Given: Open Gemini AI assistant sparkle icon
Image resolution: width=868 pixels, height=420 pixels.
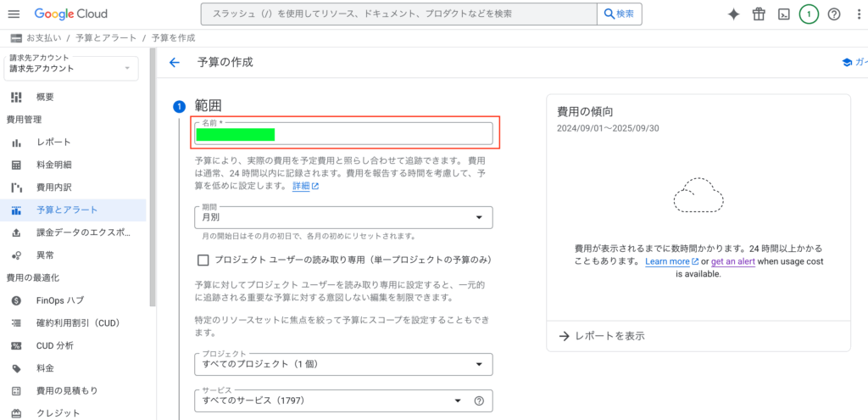Looking at the screenshot, I should pos(733,14).
